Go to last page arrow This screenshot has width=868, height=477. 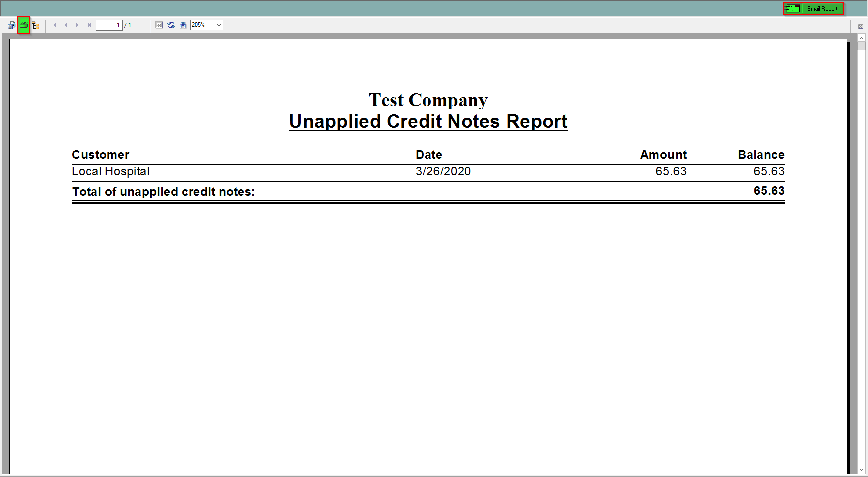click(x=89, y=25)
